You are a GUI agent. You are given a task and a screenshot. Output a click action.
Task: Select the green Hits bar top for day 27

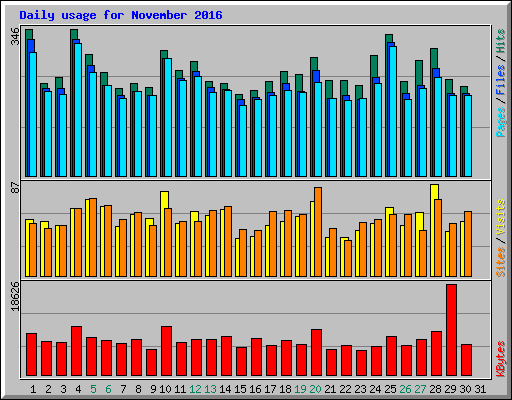[419, 73]
